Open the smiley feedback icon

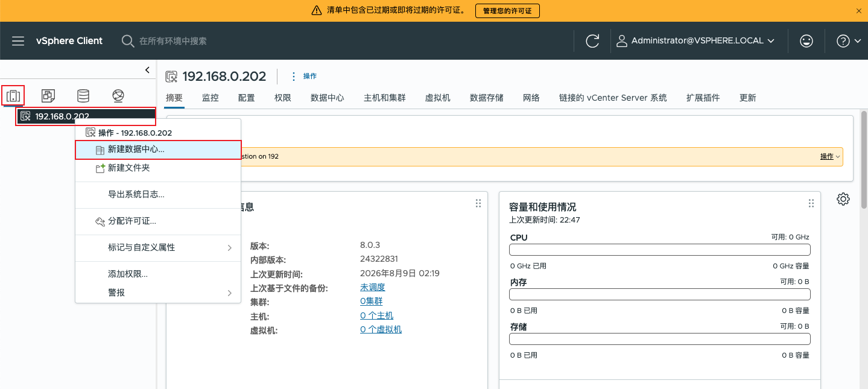pyautogui.click(x=806, y=41)
